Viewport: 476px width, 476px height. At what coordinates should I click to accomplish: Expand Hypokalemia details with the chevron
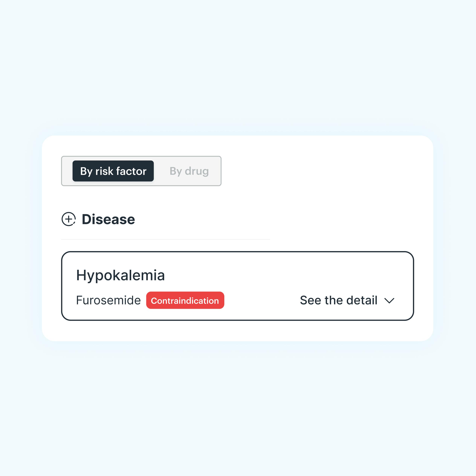pos(389,300)
